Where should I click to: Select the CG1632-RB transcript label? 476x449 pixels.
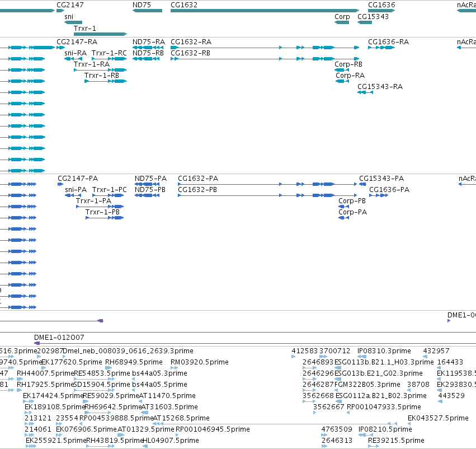[x=190, y=53]
